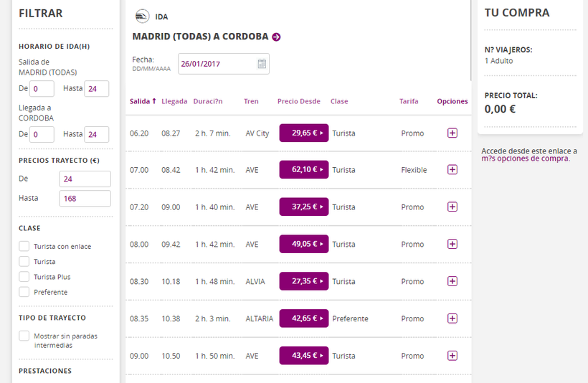Expand plus icon for 07.20 train
Image resolution: width=588 pixels, height=383 pixels.
452,207
